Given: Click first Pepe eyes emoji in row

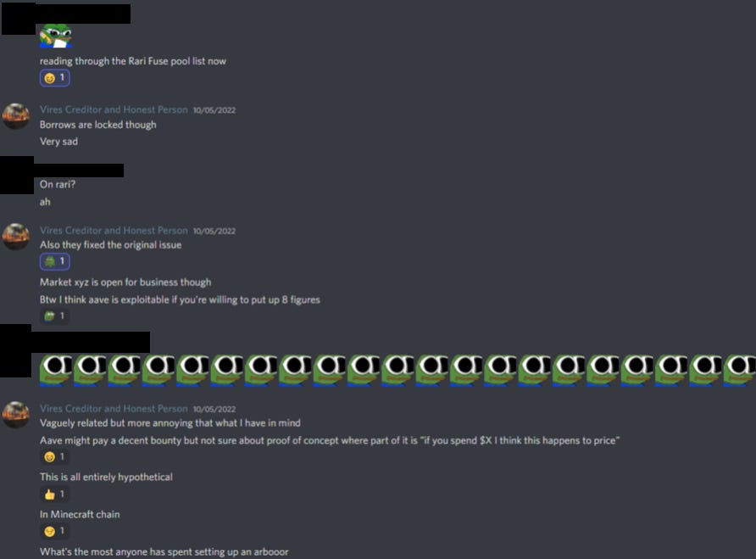Looking at the screenshot, I should pyautogui.click(x=56, y=370).
